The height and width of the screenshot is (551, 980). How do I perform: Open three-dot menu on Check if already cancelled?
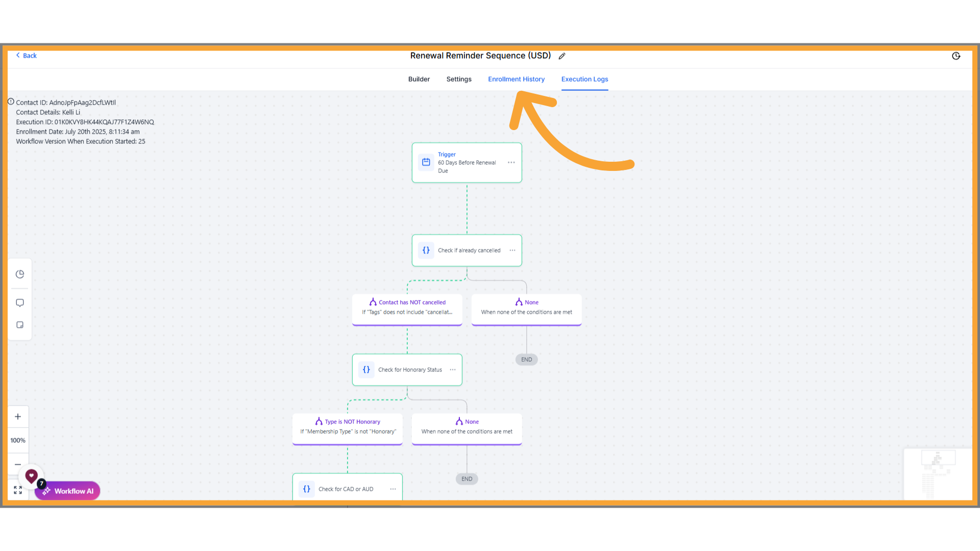(512, 251)
